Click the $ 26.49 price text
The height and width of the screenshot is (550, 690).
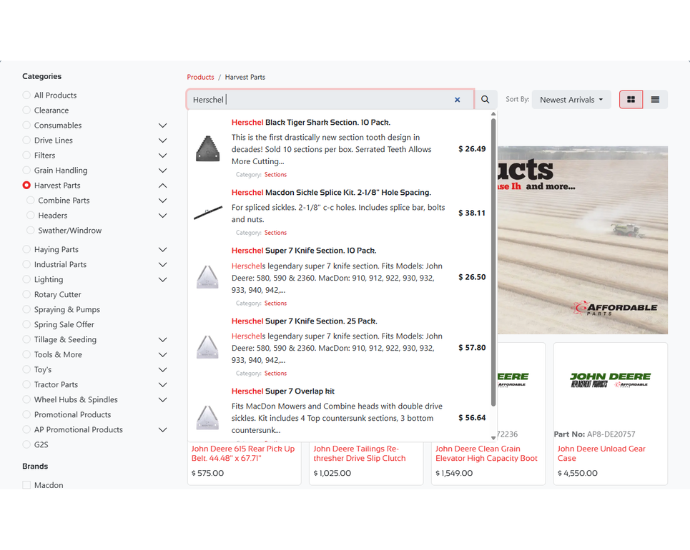[x=472, y=149]
